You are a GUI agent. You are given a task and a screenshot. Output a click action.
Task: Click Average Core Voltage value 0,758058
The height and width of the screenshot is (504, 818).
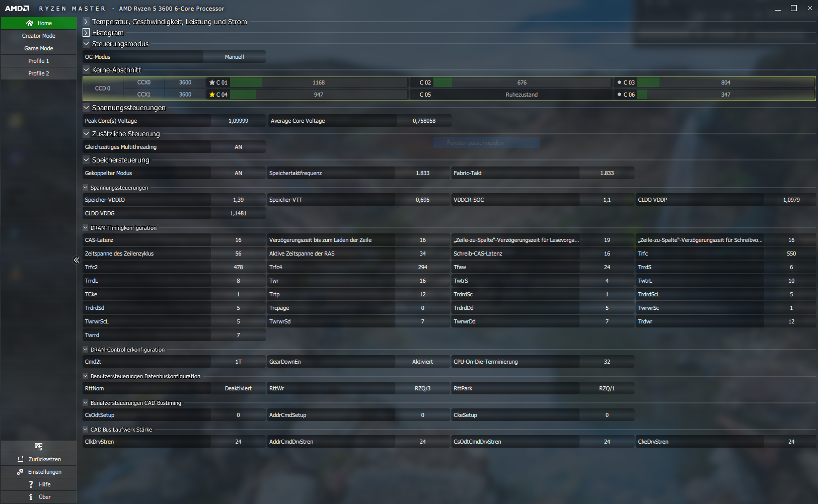424,121
